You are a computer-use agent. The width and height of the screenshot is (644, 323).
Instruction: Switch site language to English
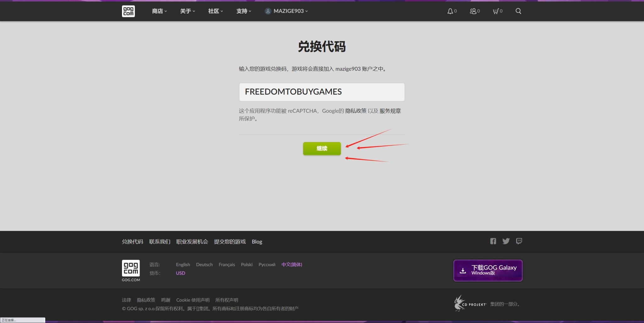(x=183, y=265)
